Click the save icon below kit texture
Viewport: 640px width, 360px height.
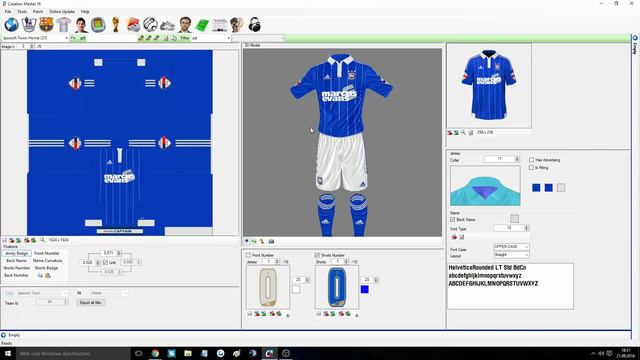(x=5, y=240)
